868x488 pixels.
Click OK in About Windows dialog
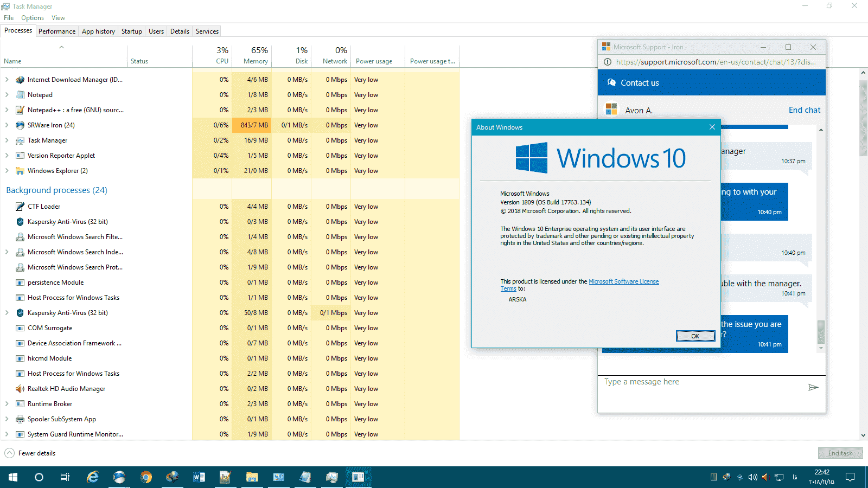pyautogui.click(x=695, y=336)
